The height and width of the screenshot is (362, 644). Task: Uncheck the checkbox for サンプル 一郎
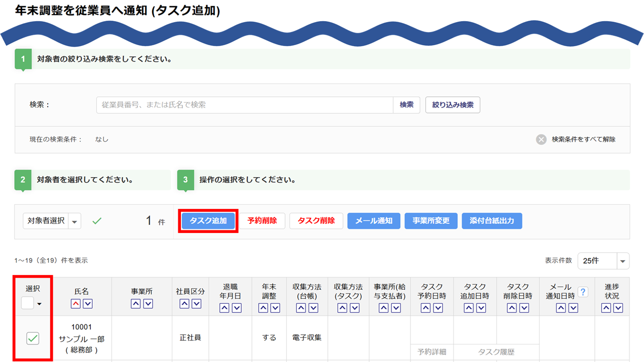click(x=33, y=338)
